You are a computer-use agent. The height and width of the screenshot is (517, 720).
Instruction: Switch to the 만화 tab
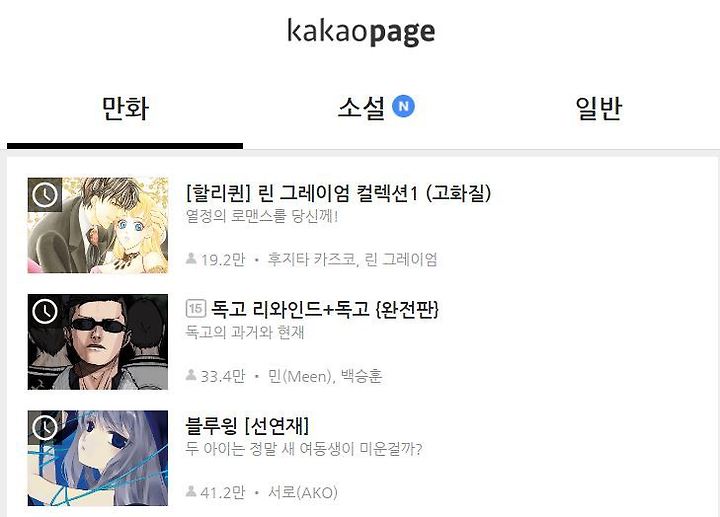click(x=125, y=109)
